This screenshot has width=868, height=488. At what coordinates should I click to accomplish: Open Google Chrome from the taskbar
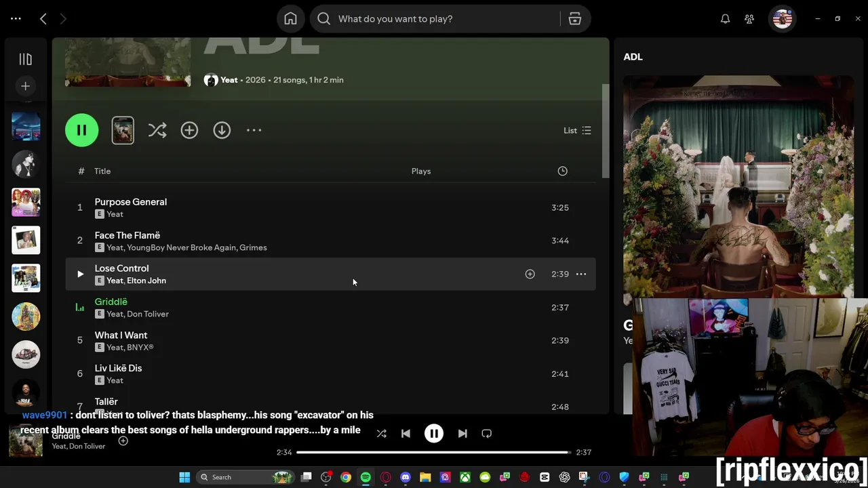coord(346,477)
